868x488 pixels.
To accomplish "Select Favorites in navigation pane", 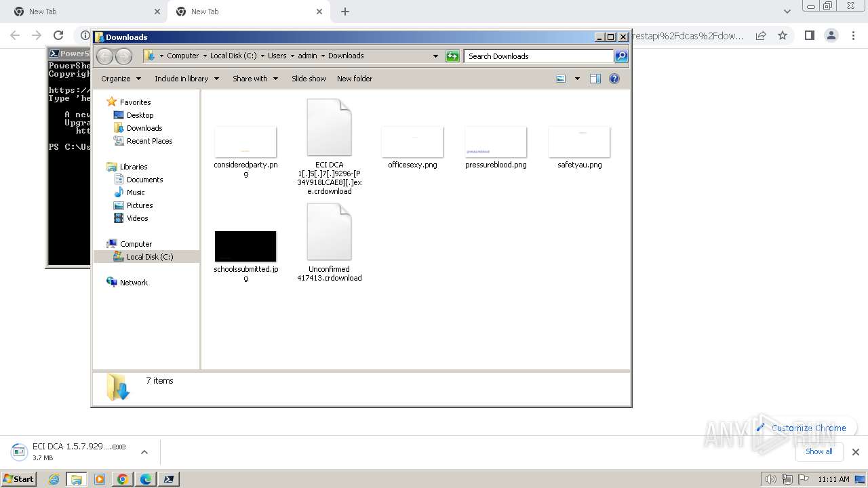I will pyautogui.click(x=135, y=102).
